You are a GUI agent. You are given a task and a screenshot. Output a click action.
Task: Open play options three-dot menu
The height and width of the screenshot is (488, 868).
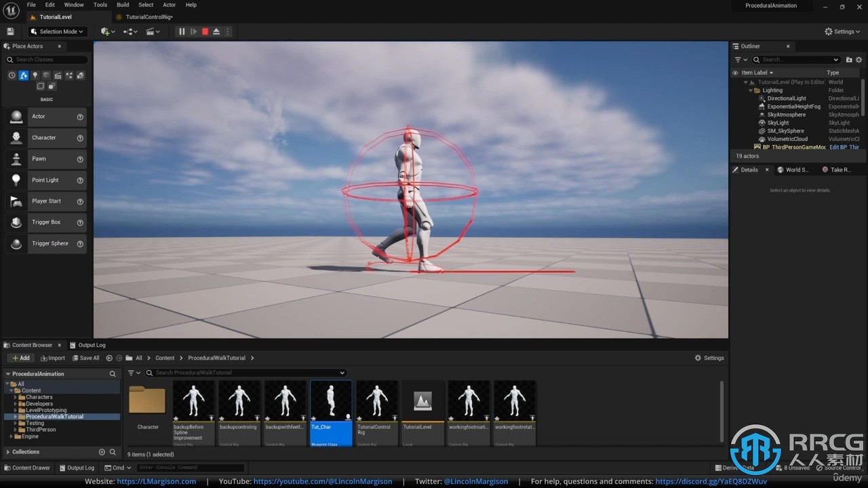[x=227, y=31]
